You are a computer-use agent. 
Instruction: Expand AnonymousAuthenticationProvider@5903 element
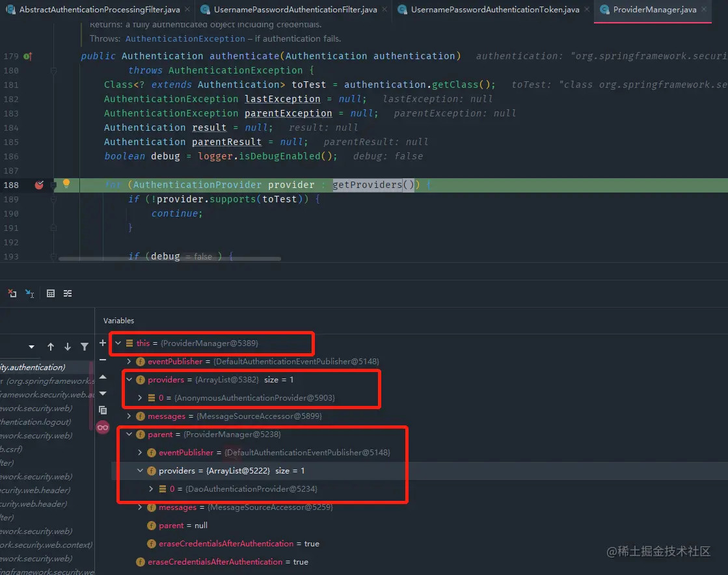point(140,397)
